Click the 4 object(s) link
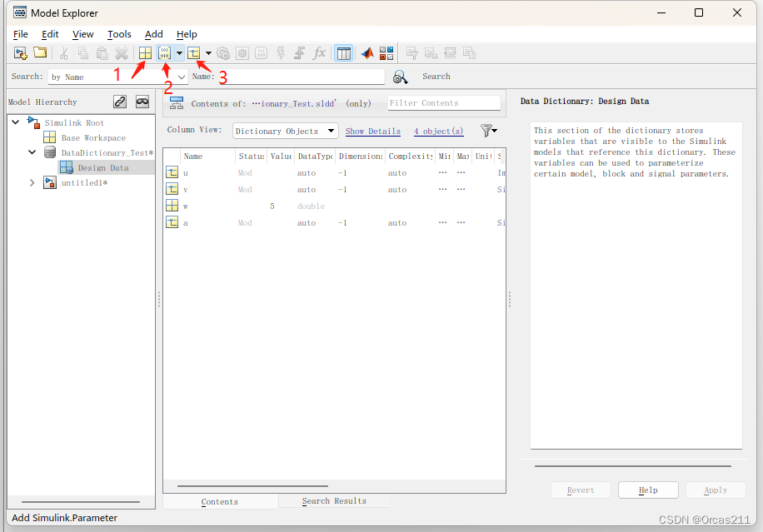The height and width of the screenshot is (532, 763). (438, 131)
